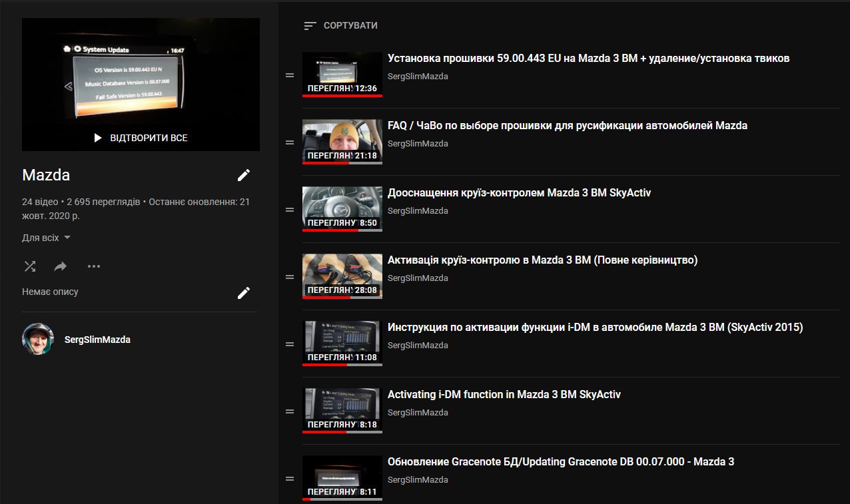Click the sort icon next to СОРТУВАТИ
The image size is (850, 504).
pos(310,26)
